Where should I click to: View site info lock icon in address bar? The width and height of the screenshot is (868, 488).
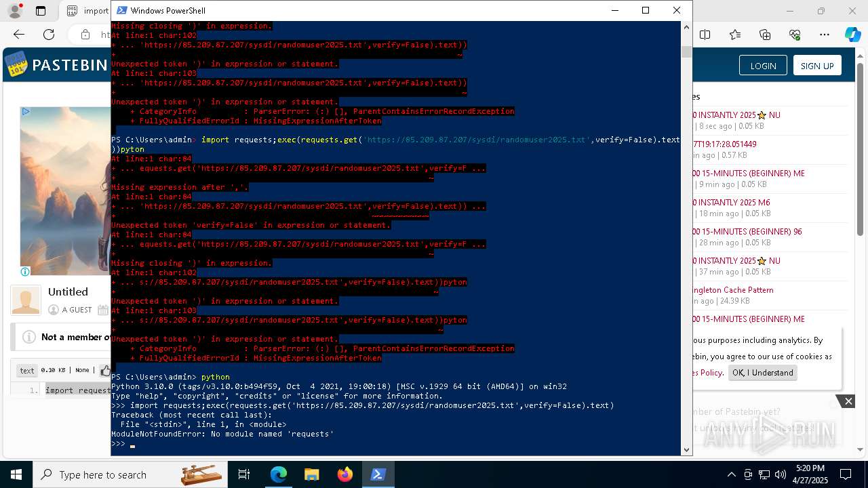click(85, 35)
